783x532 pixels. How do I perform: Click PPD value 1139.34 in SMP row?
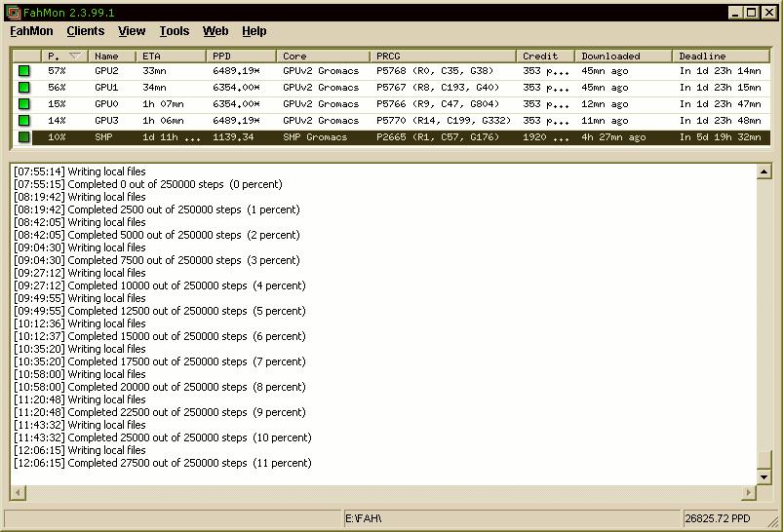(233, 136)
